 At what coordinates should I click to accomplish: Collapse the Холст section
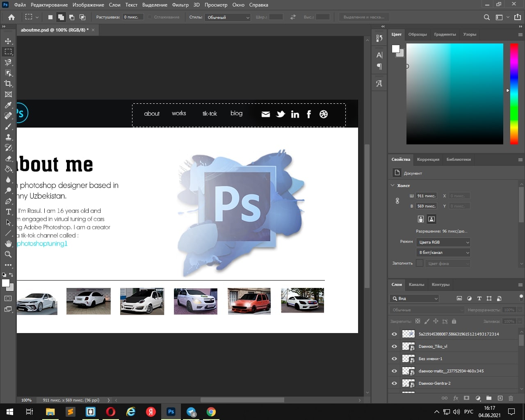click(x=393, y=185)
